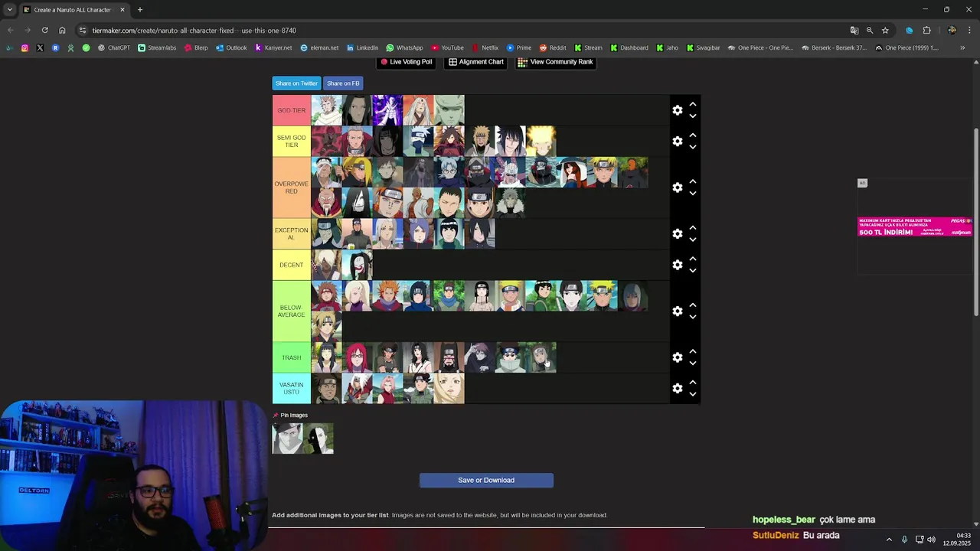This screenshot has width=980, height=551.
Task: Open the Live Voting Poll
Action: [x=407, y=62]
